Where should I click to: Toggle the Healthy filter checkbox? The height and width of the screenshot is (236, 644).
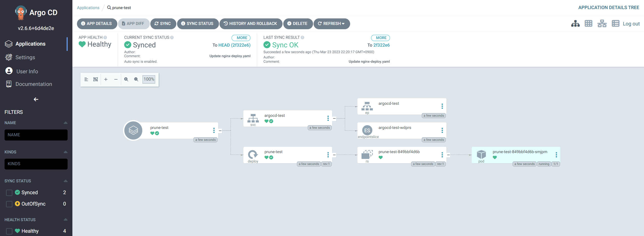pyautogui.click(x=9, y=231)
